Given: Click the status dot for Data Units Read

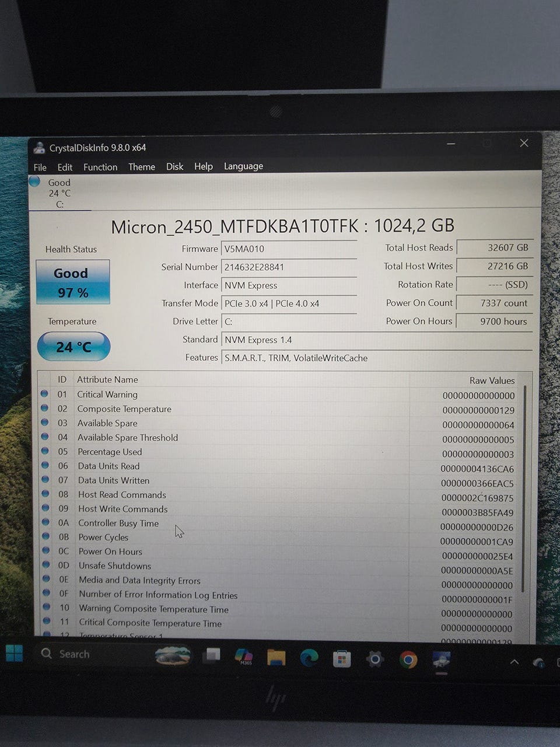Looking at the screenshot, I should click(x=45, y=465).
